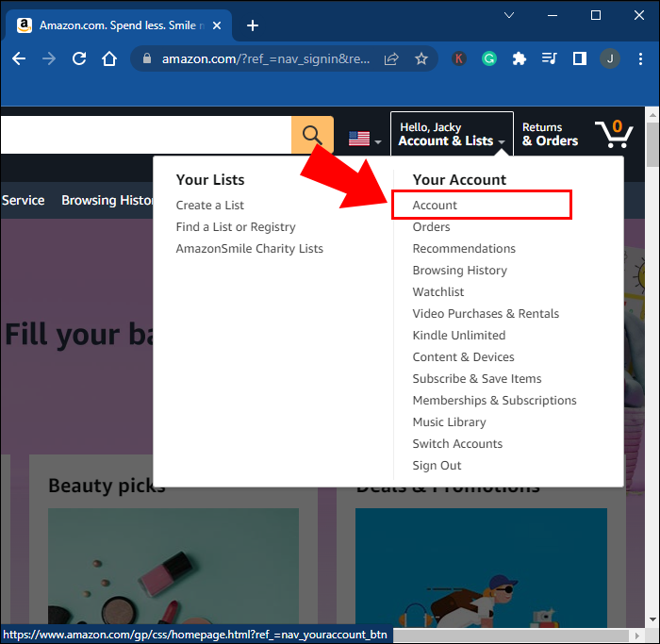
Task: Expand the Account & Lists dropdown
Action: [452, 134]
